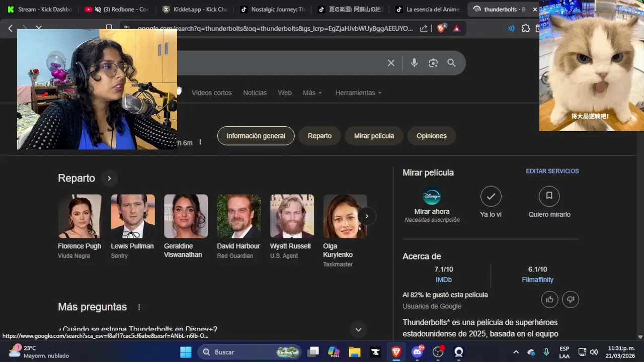Switch to the Redbone YouTube tab
644x362 pixels.
(x=117, y=9)
